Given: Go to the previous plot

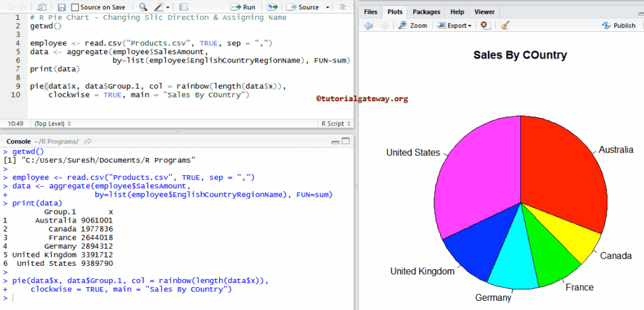Looking at the screenshot, I should click(x=368, y=26).
